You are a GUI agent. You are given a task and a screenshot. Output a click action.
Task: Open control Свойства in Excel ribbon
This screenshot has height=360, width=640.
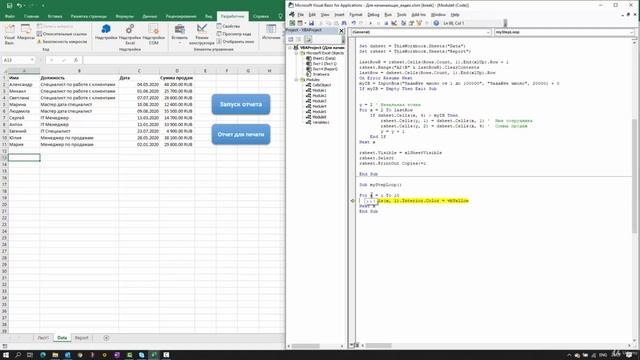228,26
